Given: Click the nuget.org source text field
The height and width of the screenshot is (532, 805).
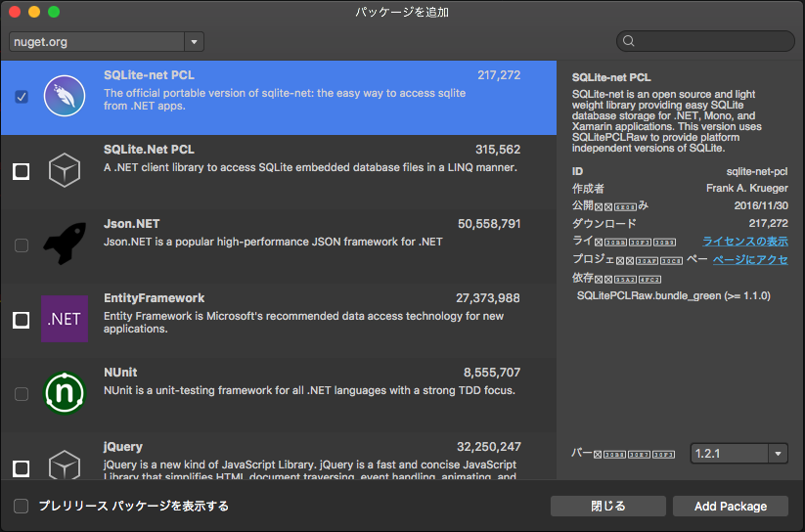Looking at the screenshot, I should click(x=97, y=42).
